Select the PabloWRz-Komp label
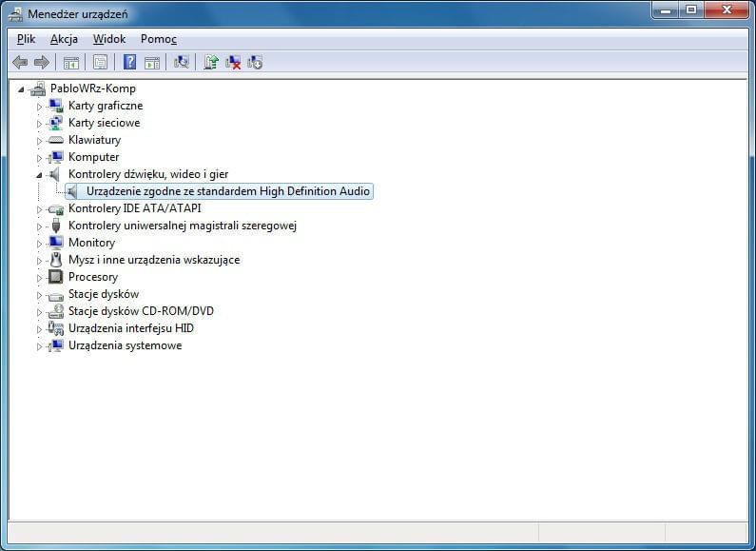The height and width of the screenshot is (551, 756). pyautogui.click(x=93, y=89)
